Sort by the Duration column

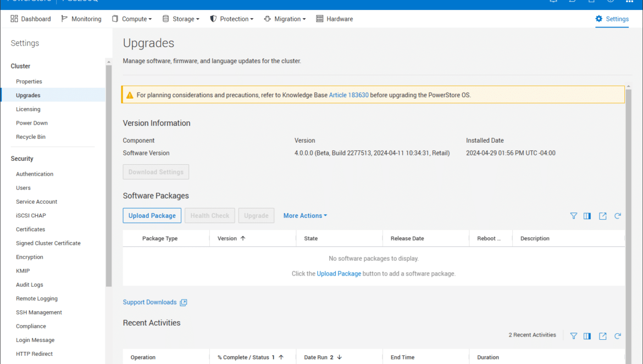(488, 357)
